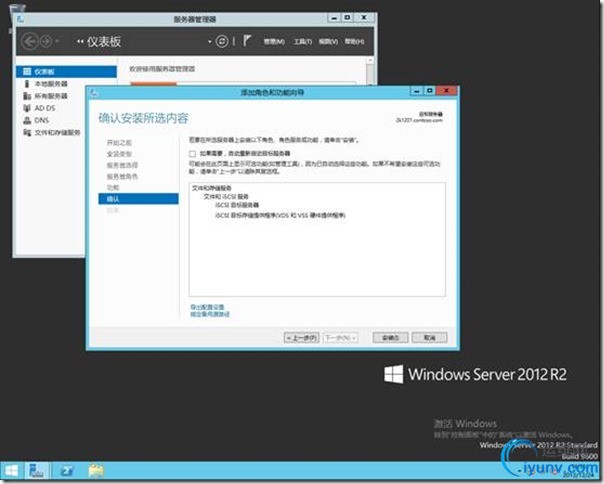Open the 工具(T) menu
This screenshot has height=484, width=604.
click(303, 41)
